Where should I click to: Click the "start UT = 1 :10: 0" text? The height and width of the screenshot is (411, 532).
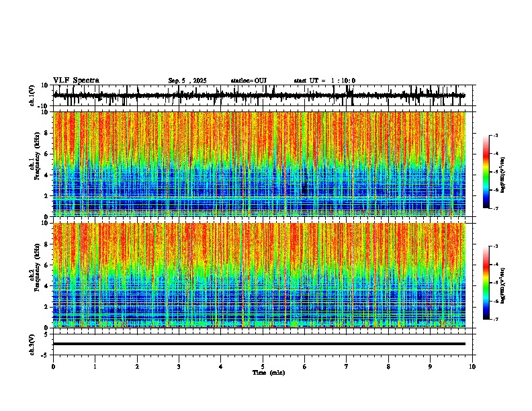pos(324,81)
